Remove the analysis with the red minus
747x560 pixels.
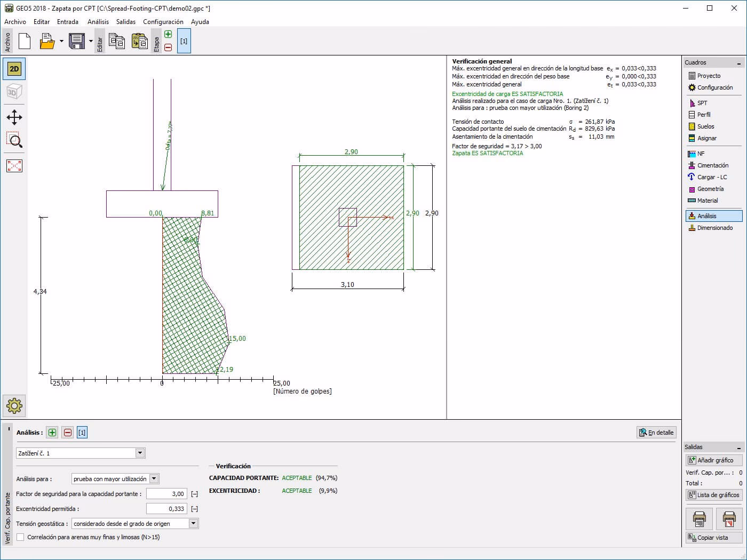coord(68,433)
